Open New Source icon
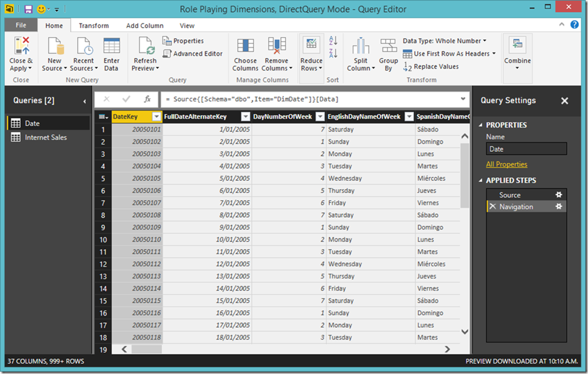Screen dimensions: 588x374 tap(55, 46)
